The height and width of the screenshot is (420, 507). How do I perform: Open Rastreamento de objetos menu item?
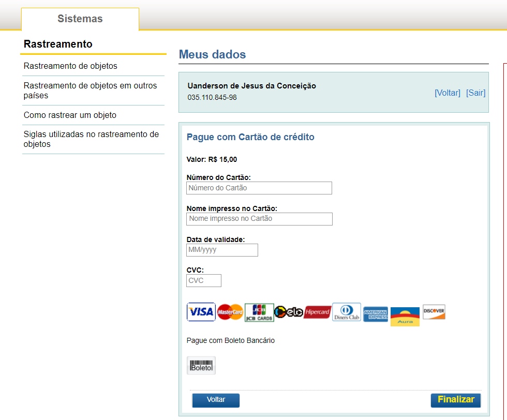coord(70,66)
